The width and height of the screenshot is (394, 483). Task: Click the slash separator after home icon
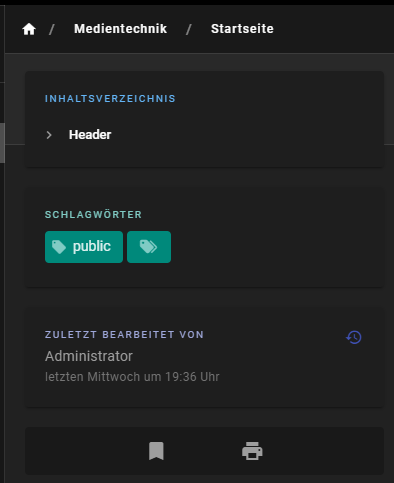tap(52, 29)
